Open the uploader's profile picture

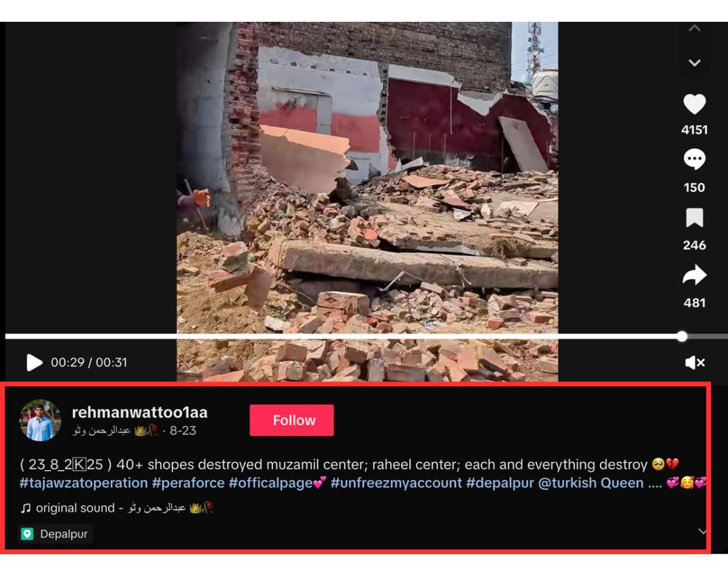(41, 420)
